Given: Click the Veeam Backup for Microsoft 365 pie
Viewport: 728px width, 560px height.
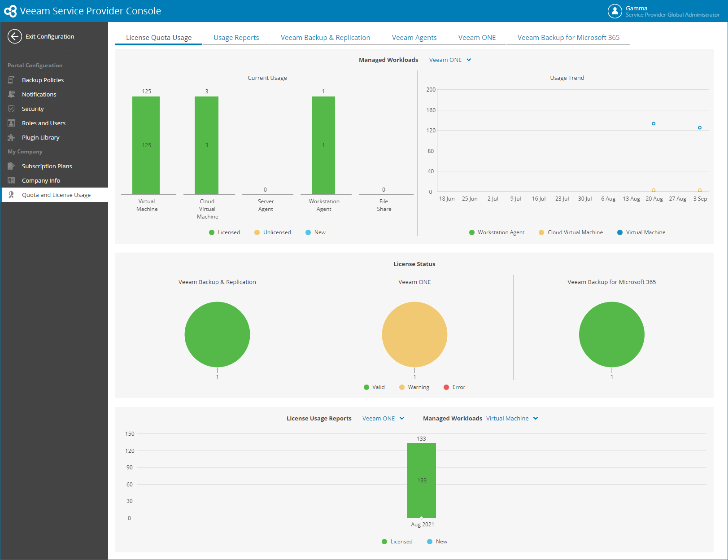Looking at the screenshot, I should pyautogui.click(x=612, y=334).
